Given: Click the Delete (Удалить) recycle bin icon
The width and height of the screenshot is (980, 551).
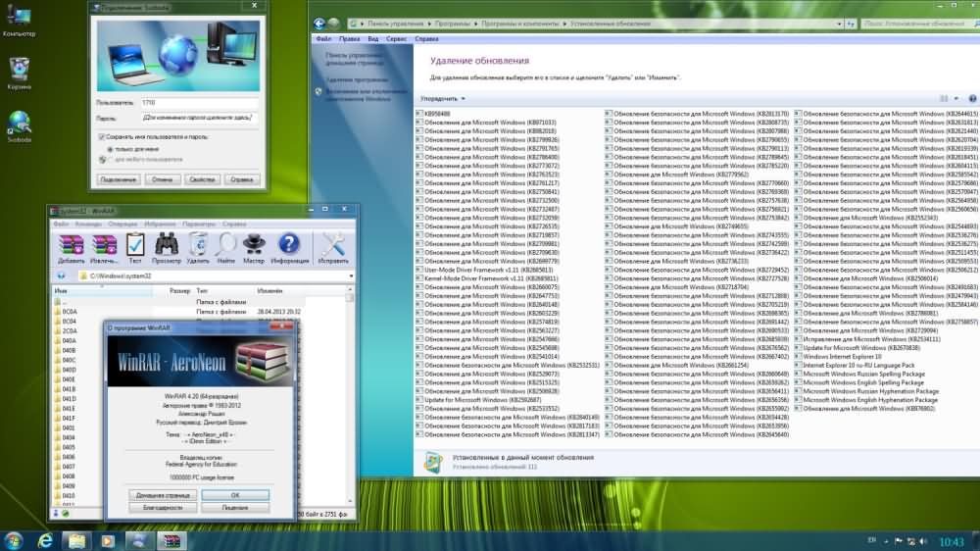Looking at the screenshot, I should pyautogui.click(x=198, y=246).
